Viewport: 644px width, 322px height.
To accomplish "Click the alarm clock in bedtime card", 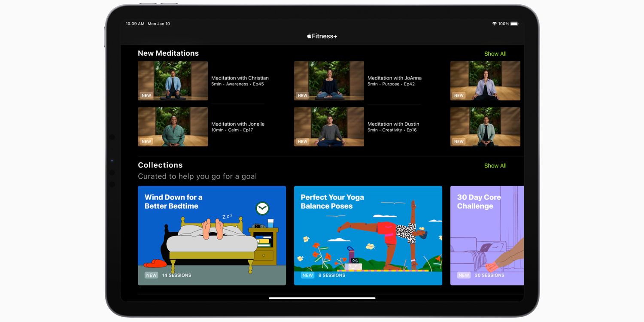I will pyautogui.click(x=262, y=209).
